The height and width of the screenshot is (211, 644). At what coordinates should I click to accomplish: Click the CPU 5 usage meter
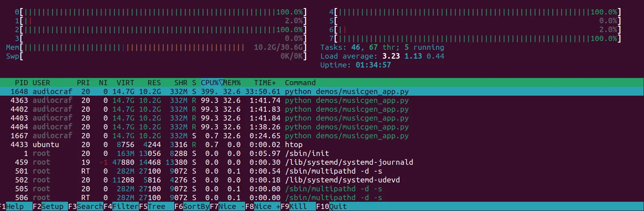click(x=475, y=21)
